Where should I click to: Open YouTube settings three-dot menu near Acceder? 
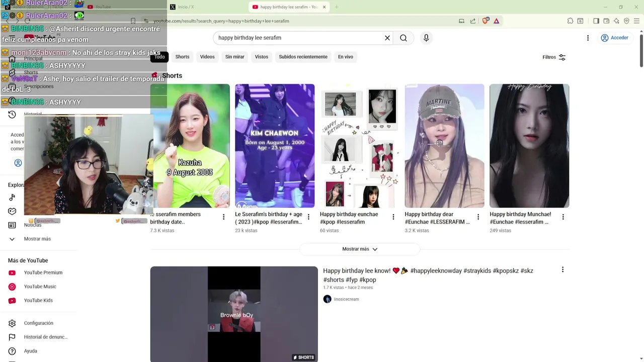(x=588, y=38)
